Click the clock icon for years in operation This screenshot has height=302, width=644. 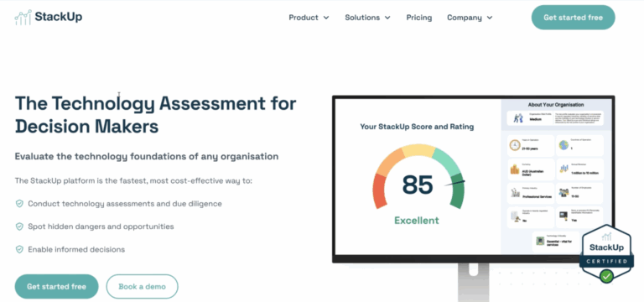click(x=515, y=145)
